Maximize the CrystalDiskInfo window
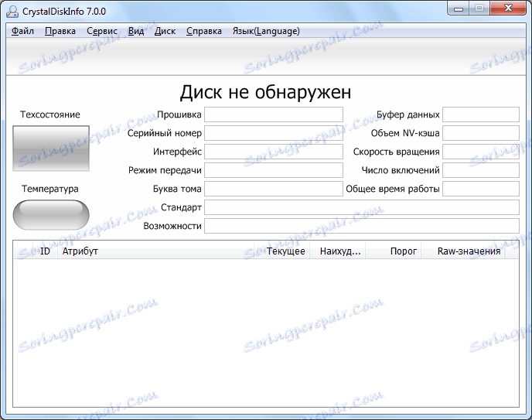The image size is (532, 420). 479,9
